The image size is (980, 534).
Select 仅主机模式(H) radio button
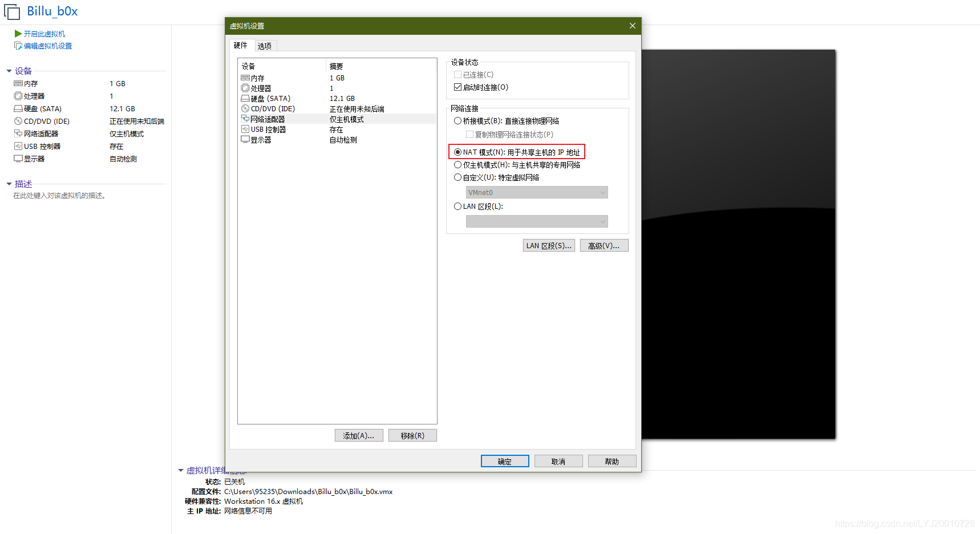457,165
